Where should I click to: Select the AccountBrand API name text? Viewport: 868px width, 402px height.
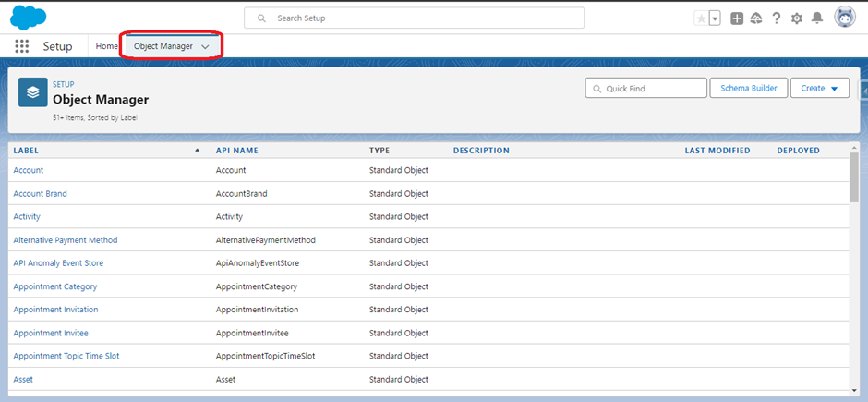coord(241,194)
